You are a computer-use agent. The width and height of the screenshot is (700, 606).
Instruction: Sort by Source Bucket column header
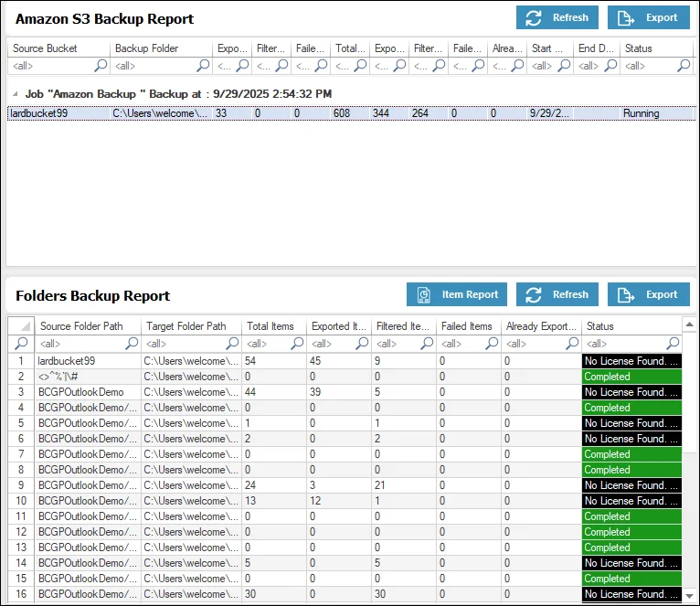click(x=58, y=48)
